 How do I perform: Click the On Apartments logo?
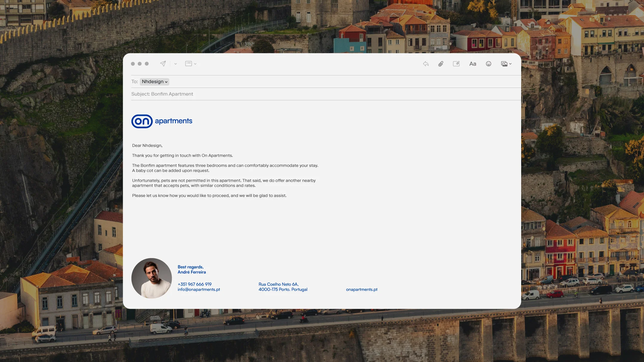pyautogui.click(x=162, y=121)
